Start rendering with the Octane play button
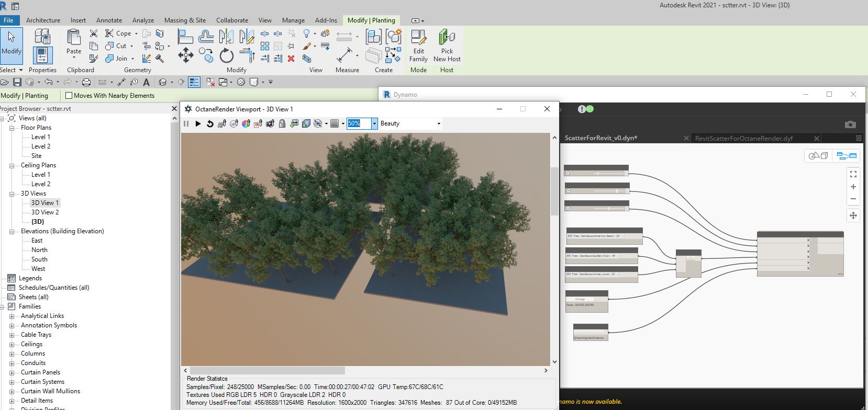 [x=198, y=124]
